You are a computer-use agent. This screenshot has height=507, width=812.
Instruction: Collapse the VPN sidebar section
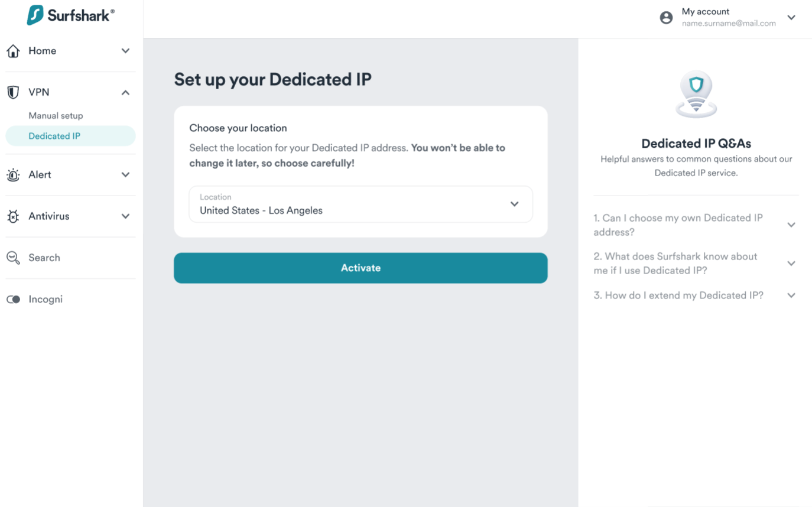pos(125,93)
